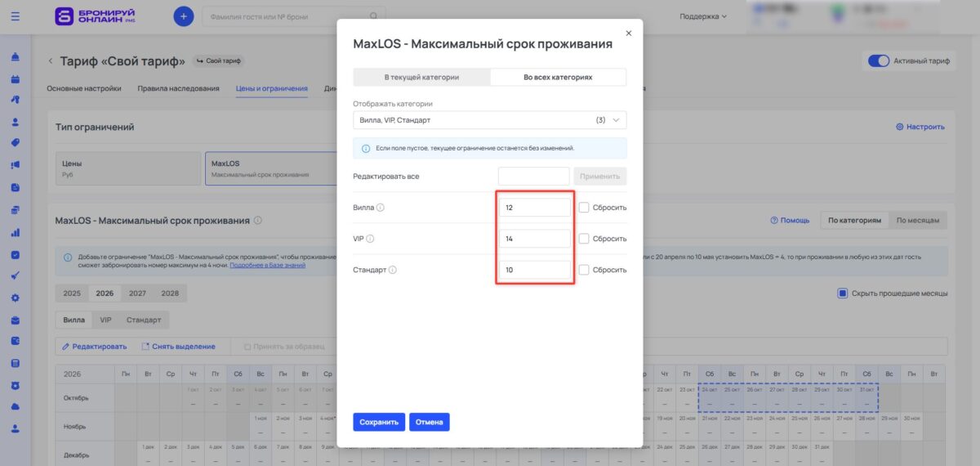Click the Свой тариф badge
Screen dimensions: 980x466
[219, 61]
